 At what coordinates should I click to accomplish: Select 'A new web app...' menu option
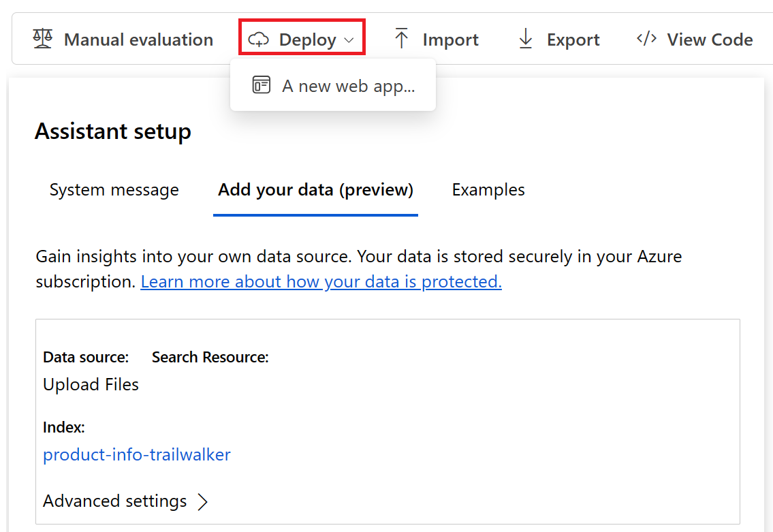[x=333, y=85]
